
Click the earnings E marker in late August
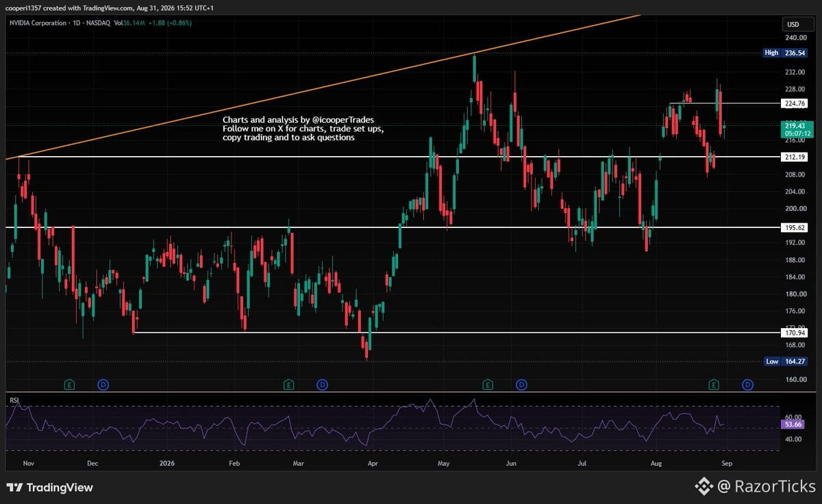[x=714, y=385]
